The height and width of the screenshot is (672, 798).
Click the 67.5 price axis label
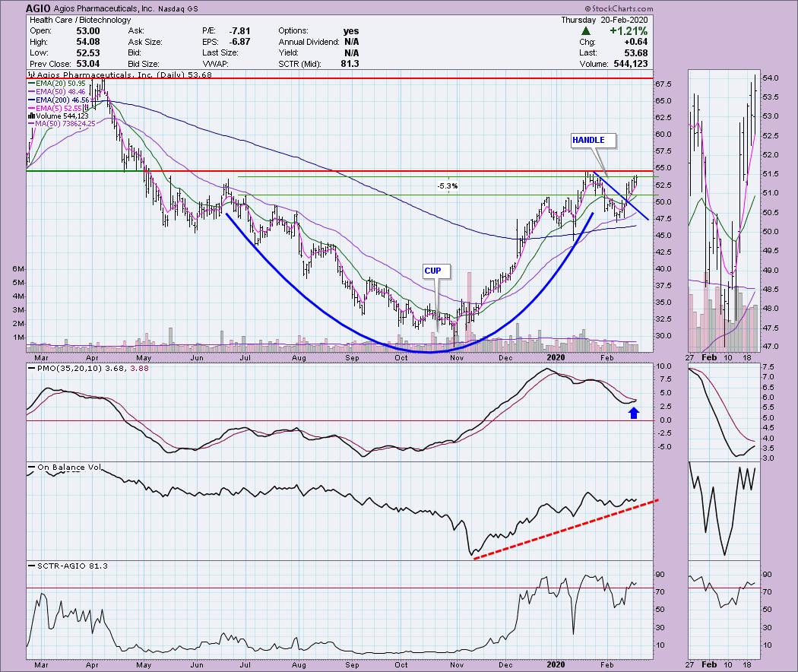click(x=663, y=84)
